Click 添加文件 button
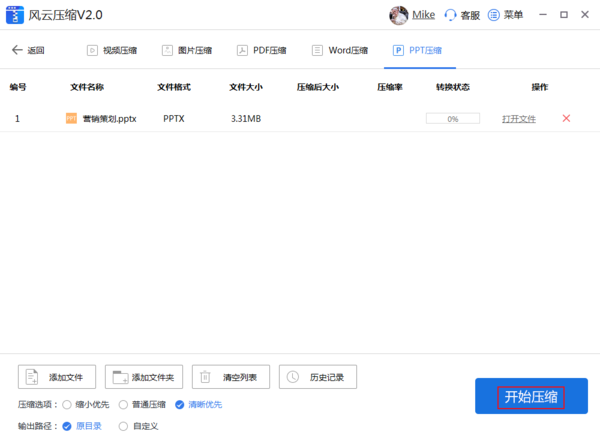The width and height of the screenshot is (600, 438). tap(57, 377)
